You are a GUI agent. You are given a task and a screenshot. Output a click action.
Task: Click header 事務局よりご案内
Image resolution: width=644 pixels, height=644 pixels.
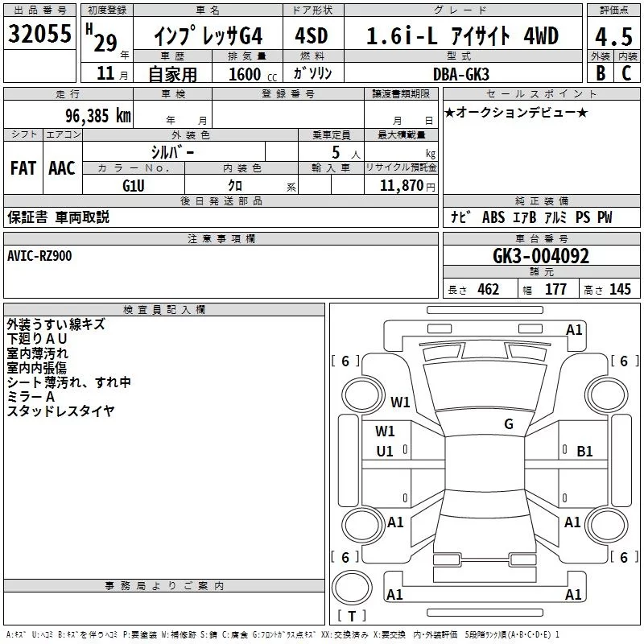164,586
